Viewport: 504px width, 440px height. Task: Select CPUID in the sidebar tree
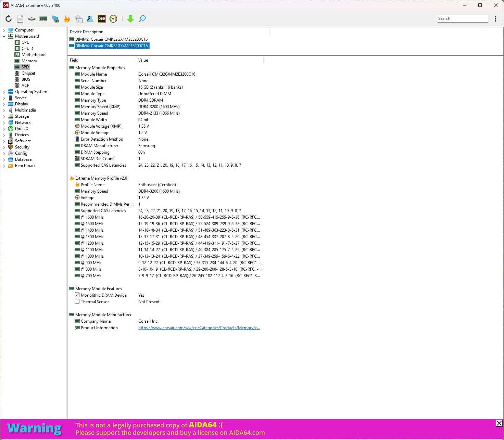tap(27, 49)
